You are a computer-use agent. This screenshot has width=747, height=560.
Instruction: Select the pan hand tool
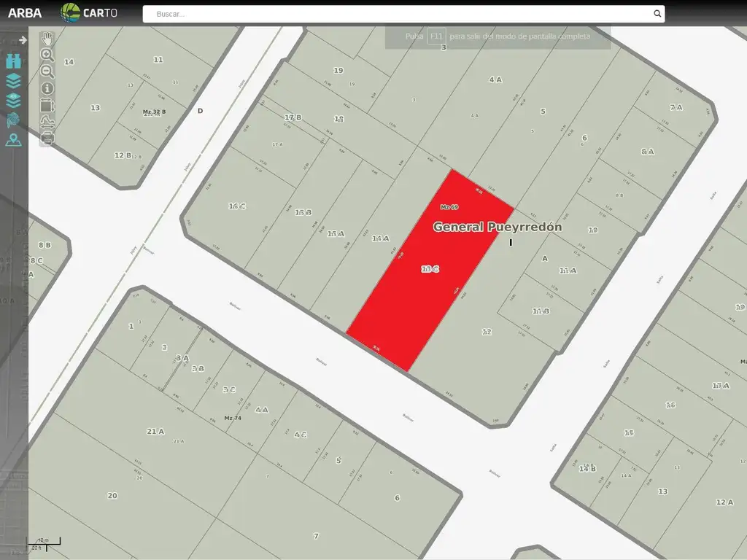(x=47, y=39)
